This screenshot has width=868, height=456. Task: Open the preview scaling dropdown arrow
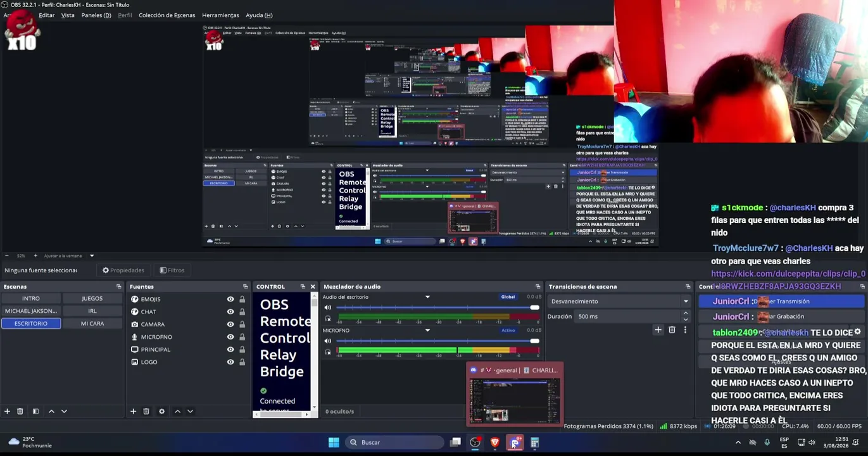tap(92, 256)
